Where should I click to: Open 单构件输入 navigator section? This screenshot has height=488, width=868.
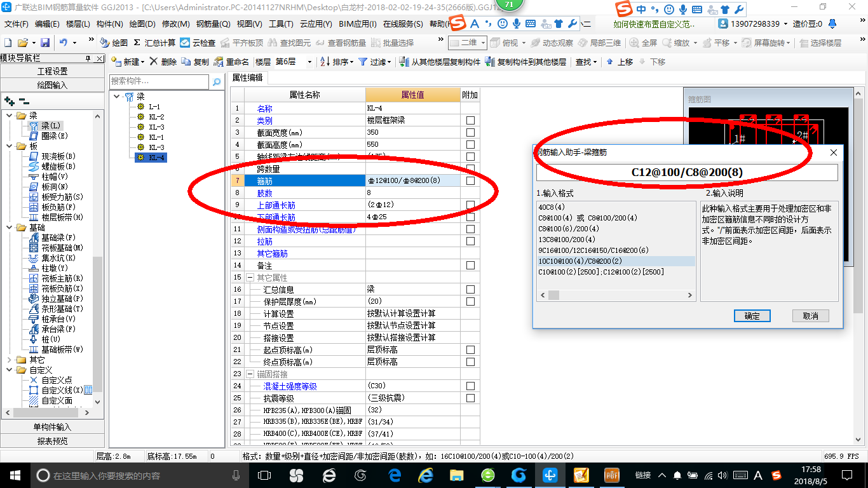[x=52, y=427]
